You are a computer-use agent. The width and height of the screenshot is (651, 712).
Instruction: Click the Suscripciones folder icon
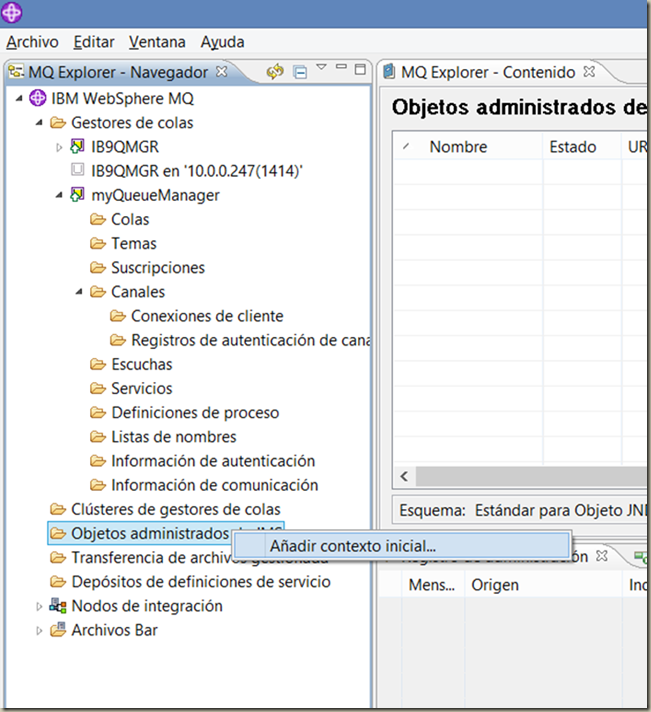[98, 267]
